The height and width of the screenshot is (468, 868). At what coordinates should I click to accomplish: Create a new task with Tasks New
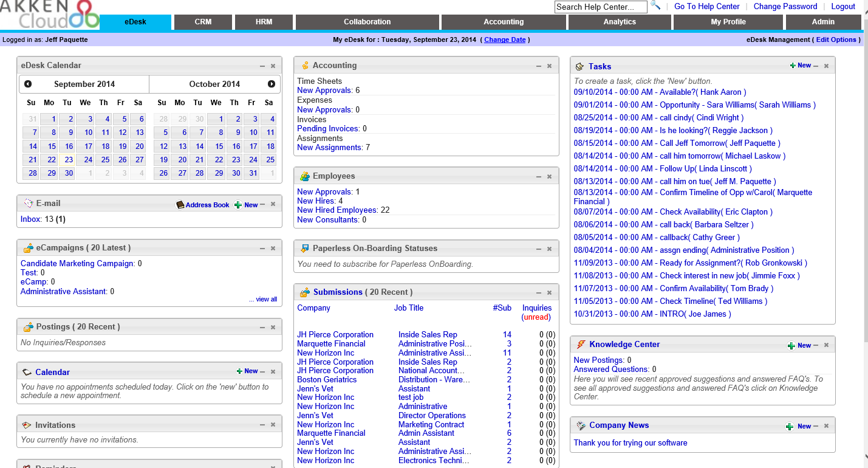click(x=801, y=66)
